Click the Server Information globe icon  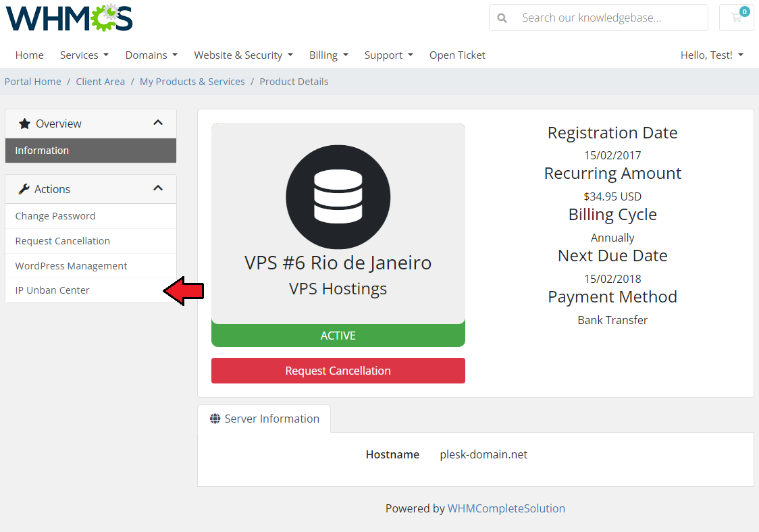point(215,419)
